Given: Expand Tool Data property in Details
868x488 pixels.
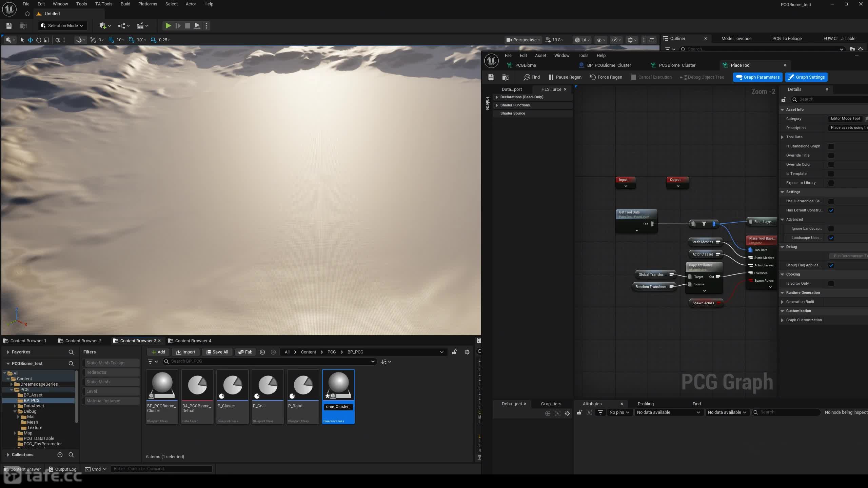Looking at the screenshot, I should (782, 137).
